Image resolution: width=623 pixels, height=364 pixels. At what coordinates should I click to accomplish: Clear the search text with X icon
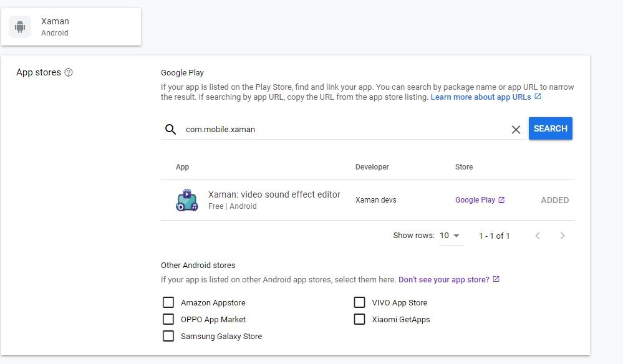pos(516,130)
